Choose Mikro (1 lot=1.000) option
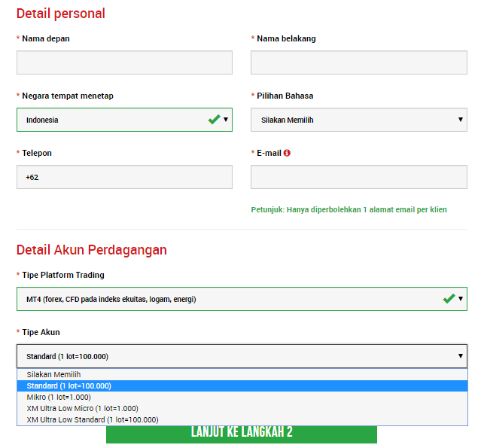Viewport: 481px width, 448px height. pos(242,397)
